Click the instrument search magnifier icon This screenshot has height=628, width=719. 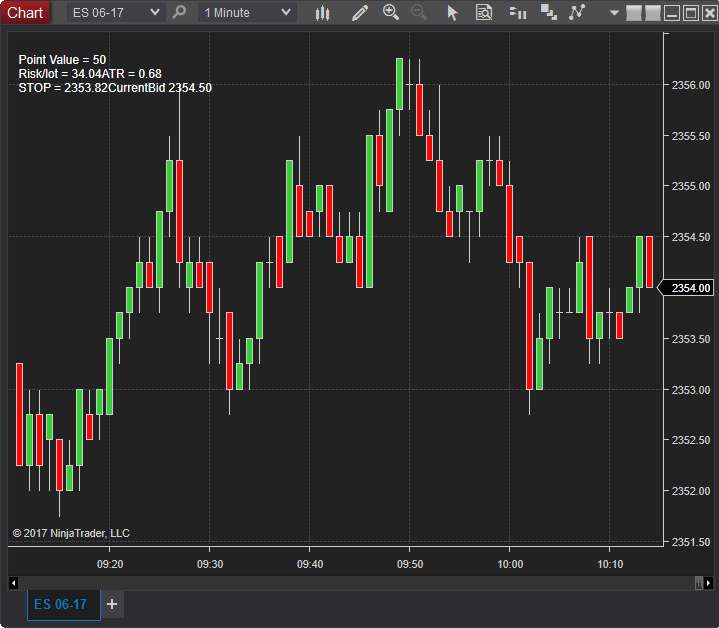[179, 12]
